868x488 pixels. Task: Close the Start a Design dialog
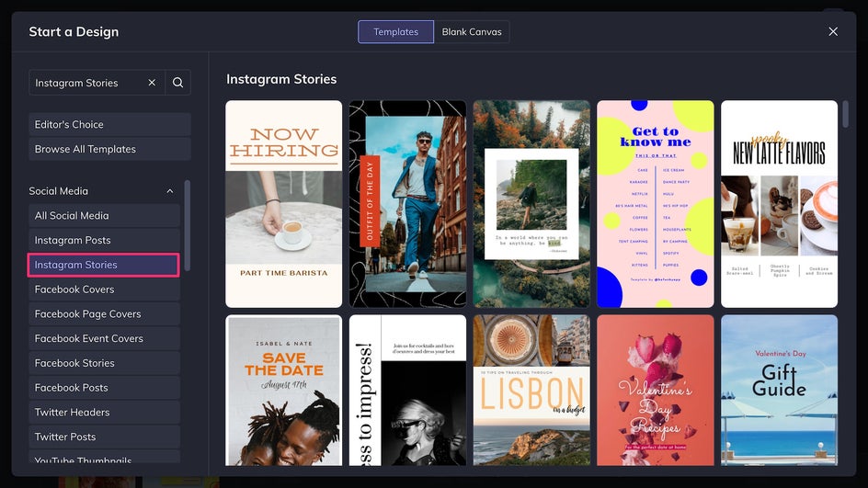coord(832,31)
